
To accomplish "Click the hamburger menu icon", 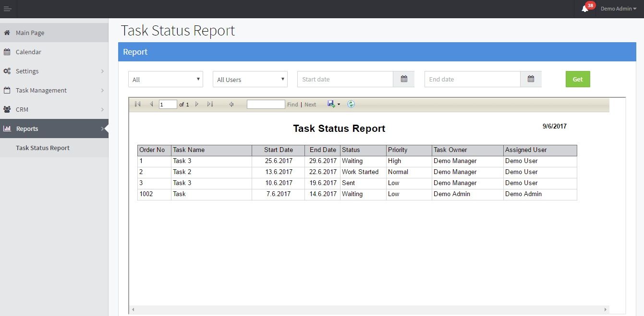I will pyautogui.click(x=7, y=9).
